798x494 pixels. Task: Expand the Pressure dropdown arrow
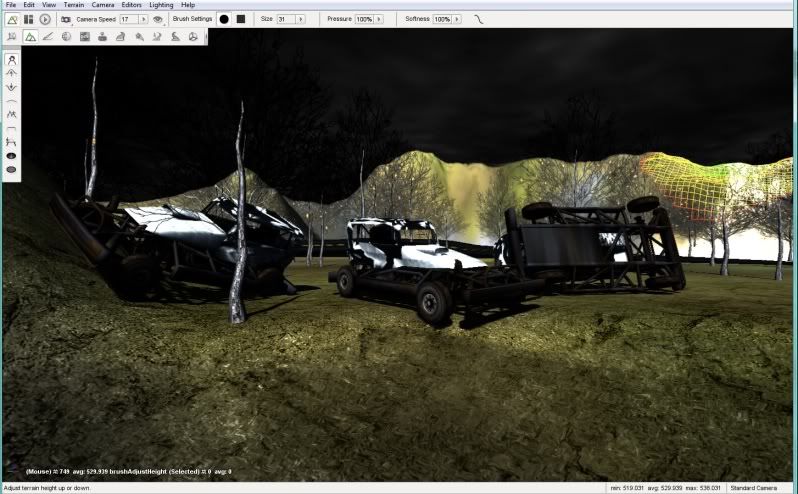point(380,19)
